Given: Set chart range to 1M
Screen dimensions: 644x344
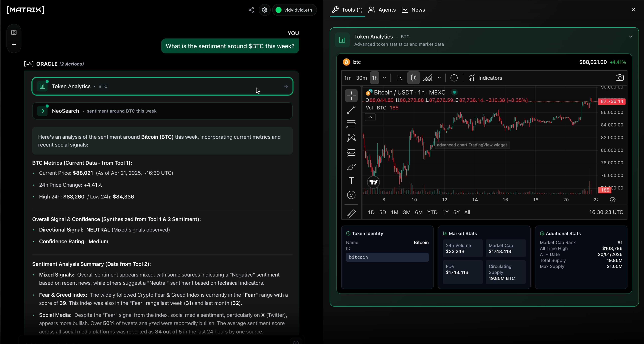Looking at the screenshot, I should [394, 212].
